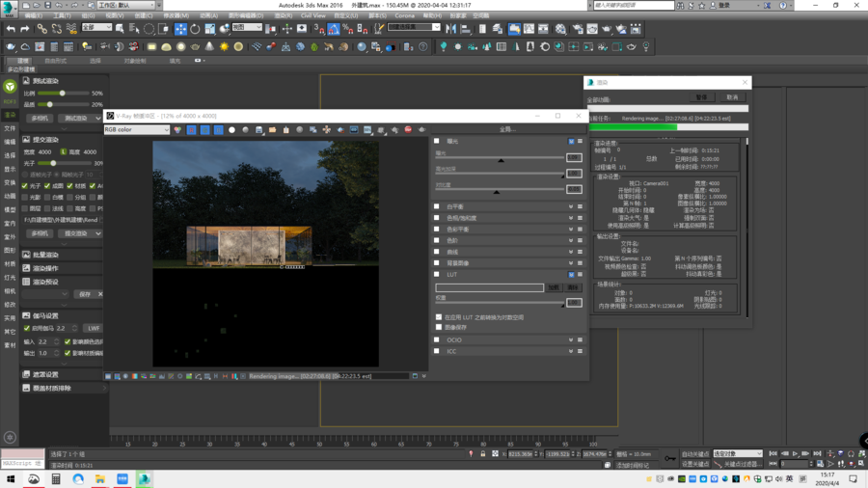Select the Select and Link chain tool
The height and width of the screenshot is (488, 868).
[42, 29]
